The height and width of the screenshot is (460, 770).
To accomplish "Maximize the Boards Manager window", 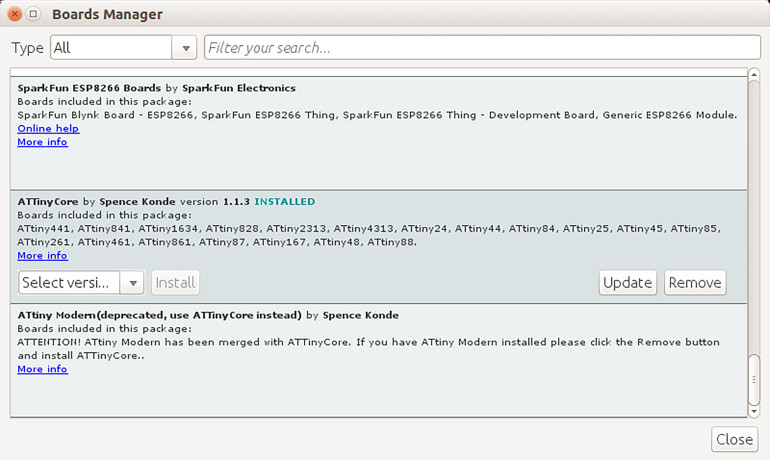I will [33, 14].
